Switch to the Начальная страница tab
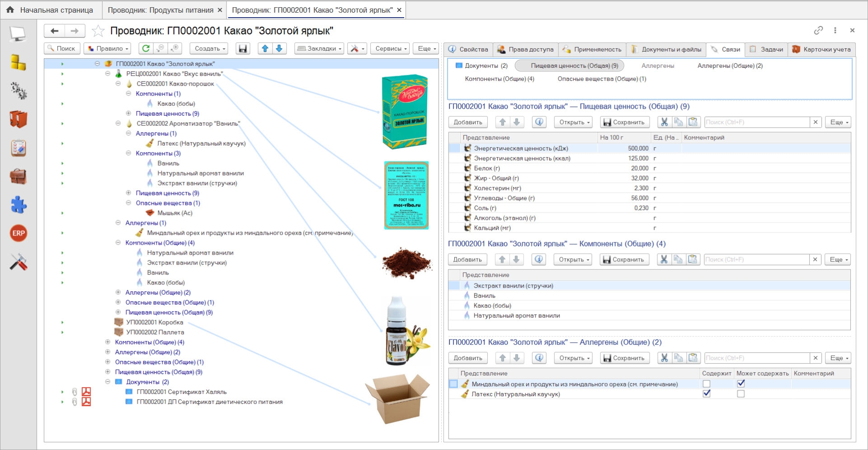 pyautogui.click(x=51, y=10)
